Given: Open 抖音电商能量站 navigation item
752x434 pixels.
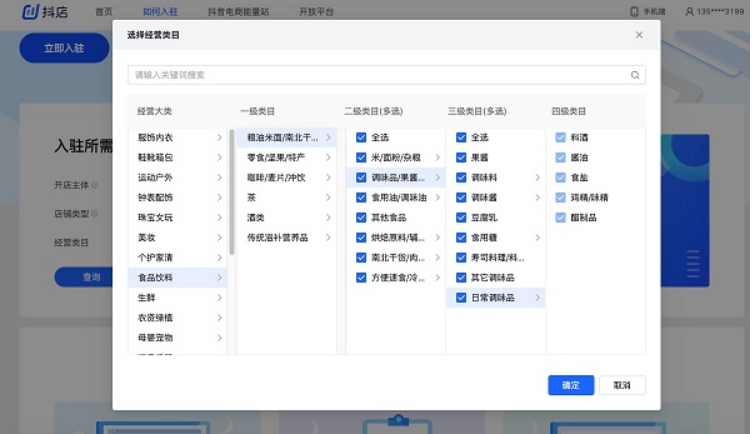Looking at the screenshot, I should (238, 12).
